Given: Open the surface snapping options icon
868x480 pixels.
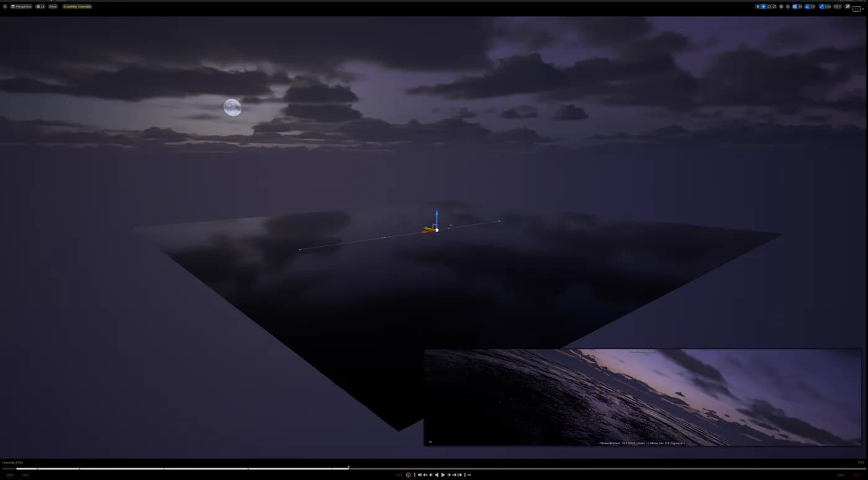Looking at the screenshot, I should coord(787,6).
